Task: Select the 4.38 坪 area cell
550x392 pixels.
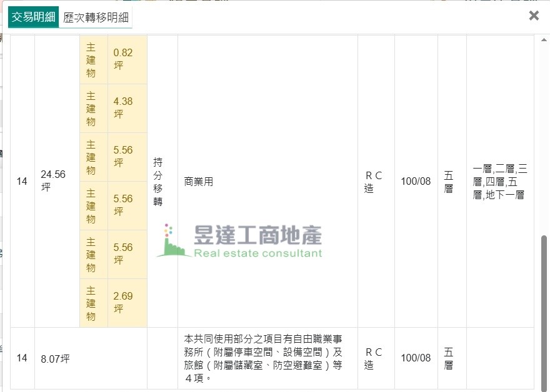Action: coord(123,108)
